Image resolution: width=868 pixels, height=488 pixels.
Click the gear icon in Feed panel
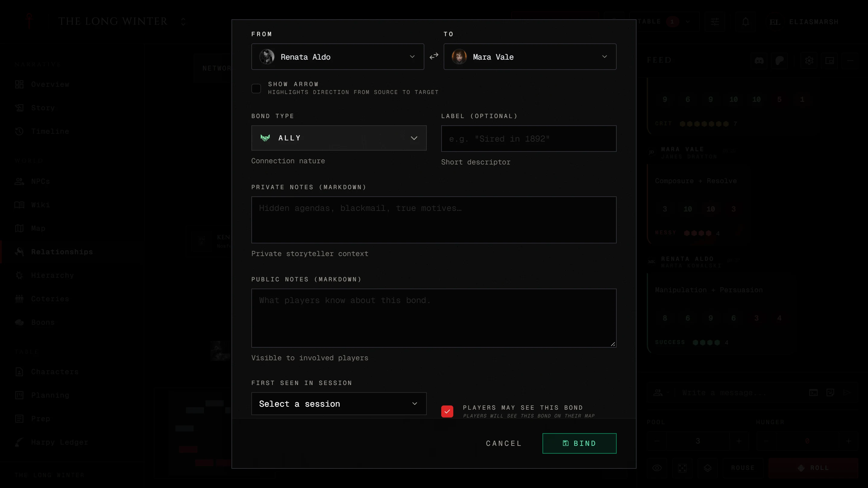[809, 61]
